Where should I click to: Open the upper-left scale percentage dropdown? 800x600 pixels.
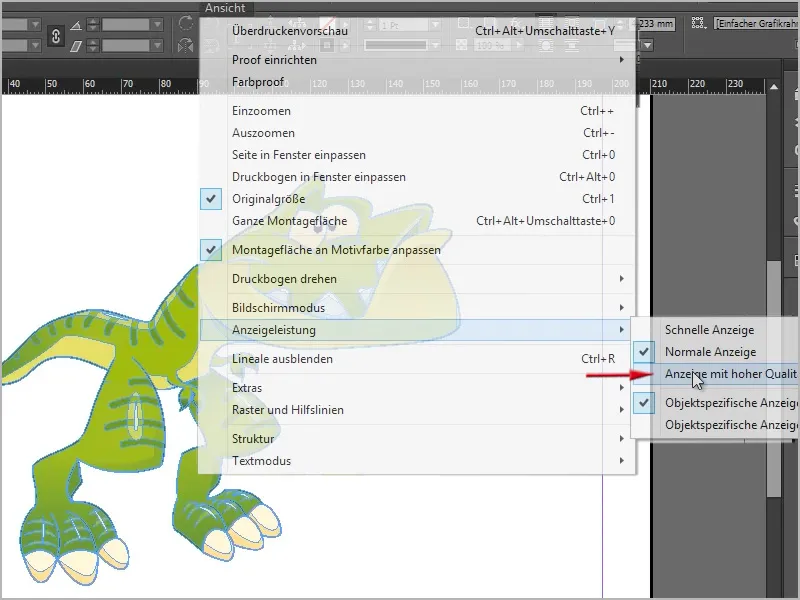35,24
